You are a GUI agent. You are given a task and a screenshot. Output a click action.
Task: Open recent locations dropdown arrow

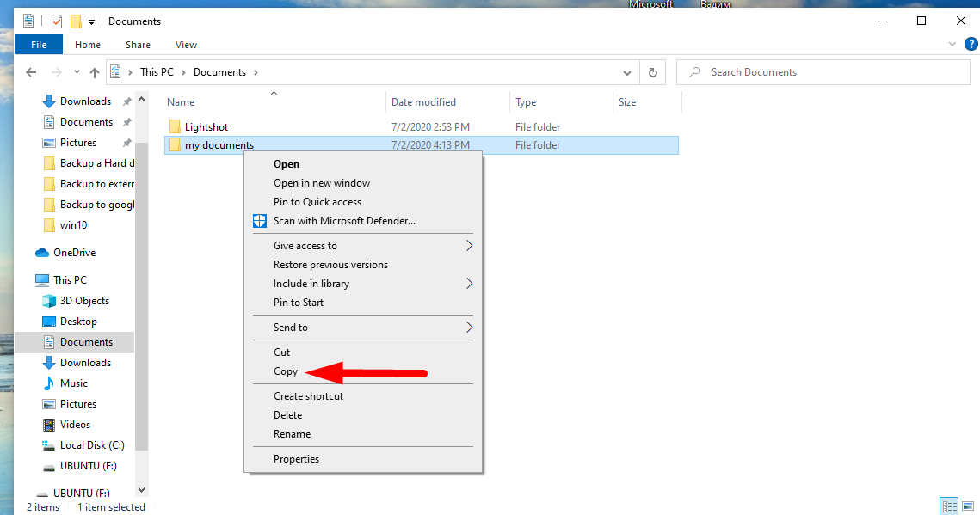[77, 73]
